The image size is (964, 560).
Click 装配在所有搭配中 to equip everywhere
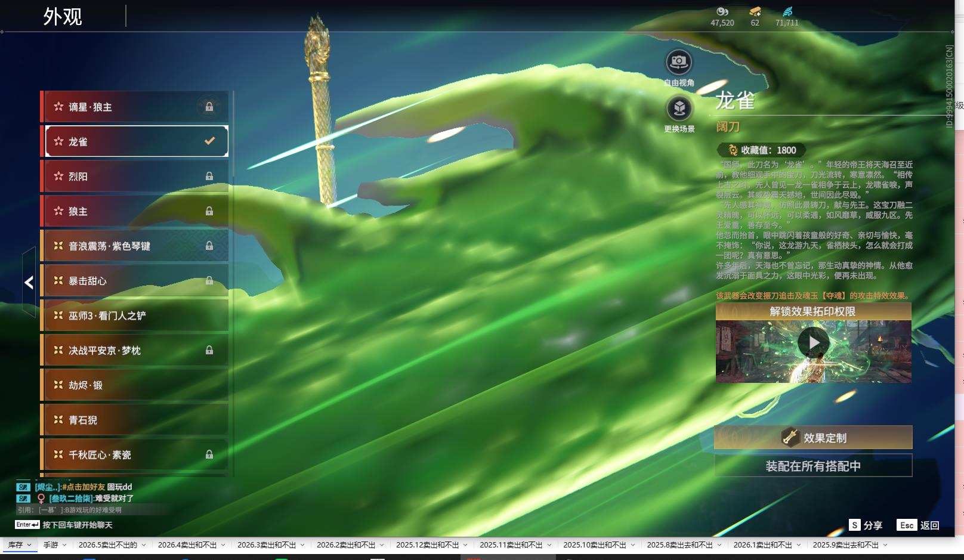[813, 466]
